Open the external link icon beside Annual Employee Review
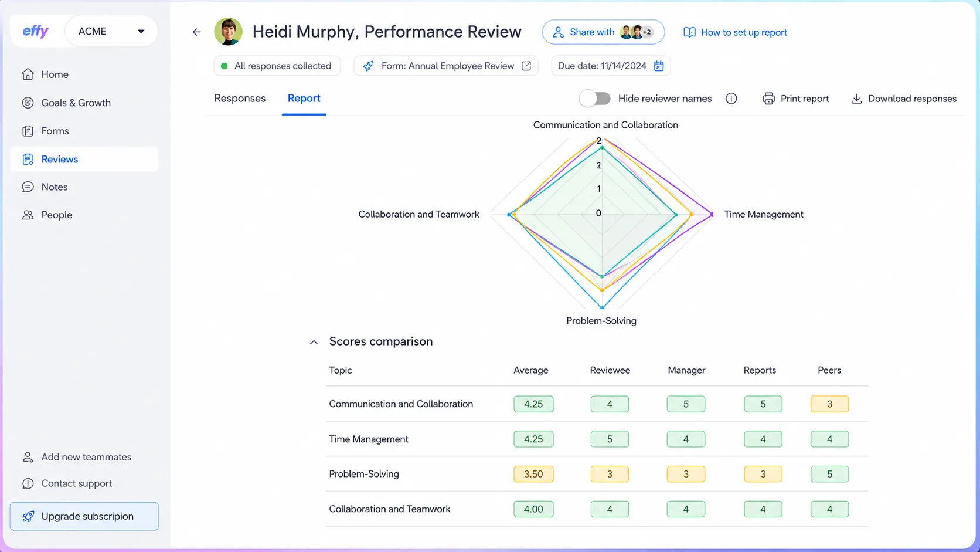 [526, 66]
